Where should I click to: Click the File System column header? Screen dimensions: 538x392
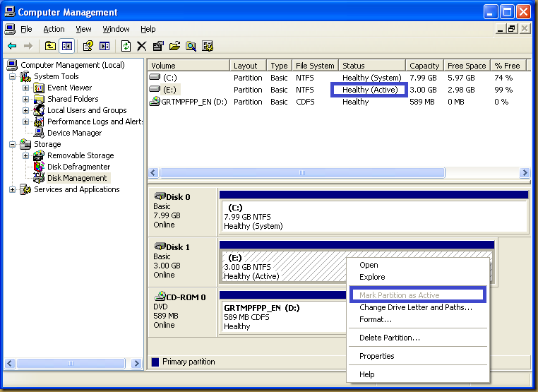[315, 66]
